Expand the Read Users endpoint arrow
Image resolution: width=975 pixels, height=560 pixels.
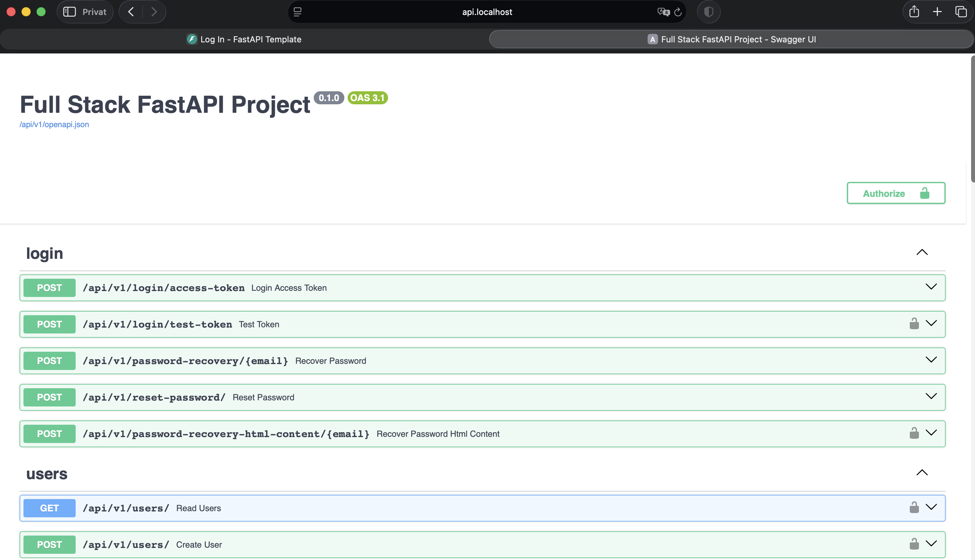click(931, 507)
